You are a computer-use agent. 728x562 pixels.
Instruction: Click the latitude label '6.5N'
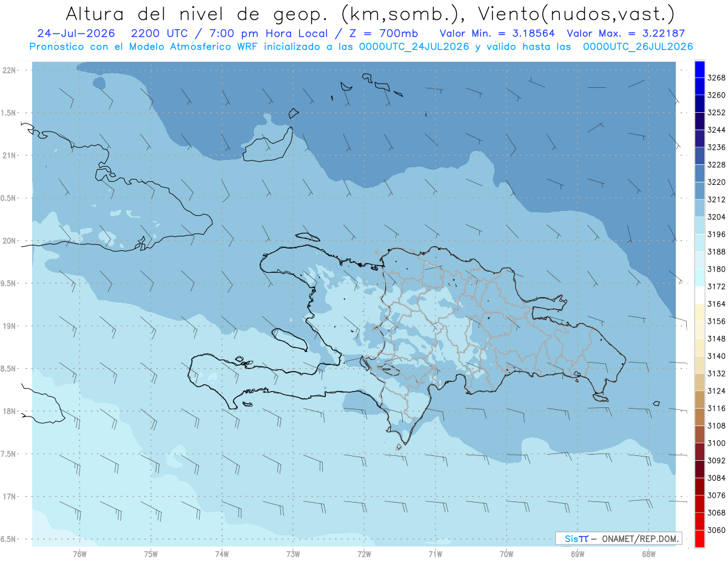8,539
